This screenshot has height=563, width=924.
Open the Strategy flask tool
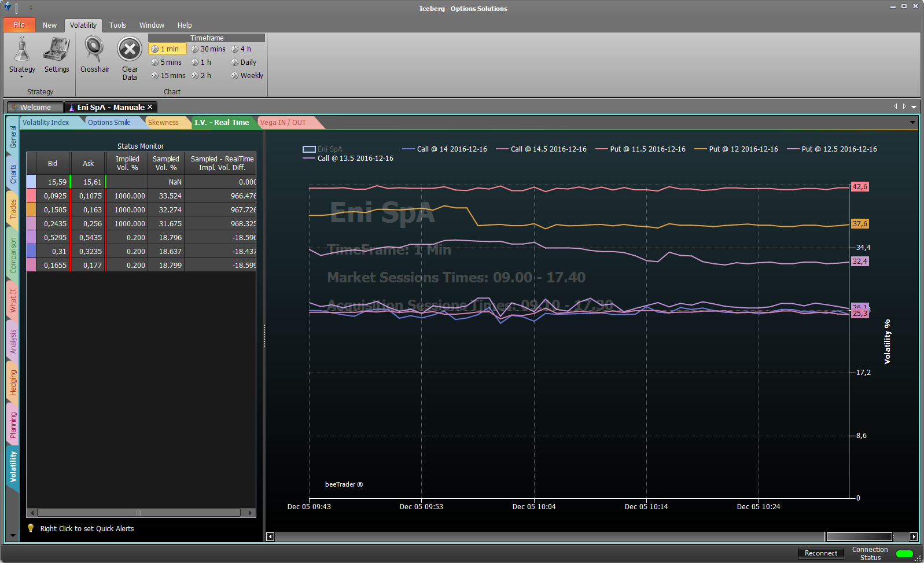pyautogui.click(x=22, y=50)
